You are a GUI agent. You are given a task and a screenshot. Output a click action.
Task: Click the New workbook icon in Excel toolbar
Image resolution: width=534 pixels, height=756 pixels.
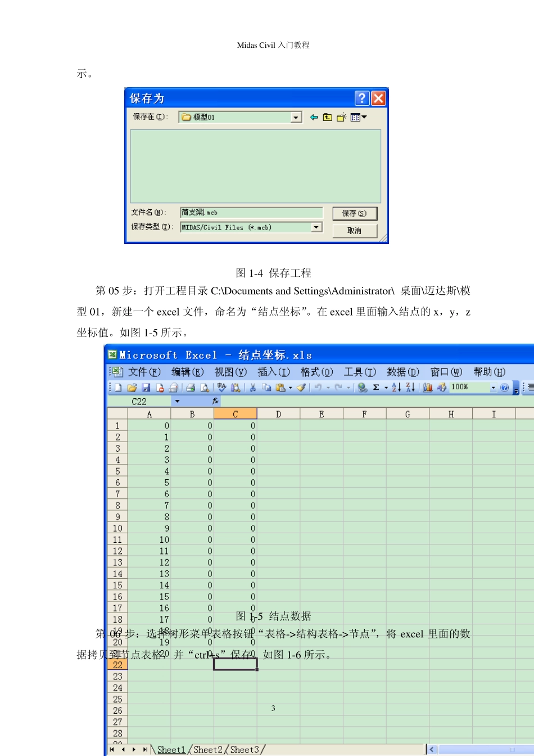[x=118, y=388]
